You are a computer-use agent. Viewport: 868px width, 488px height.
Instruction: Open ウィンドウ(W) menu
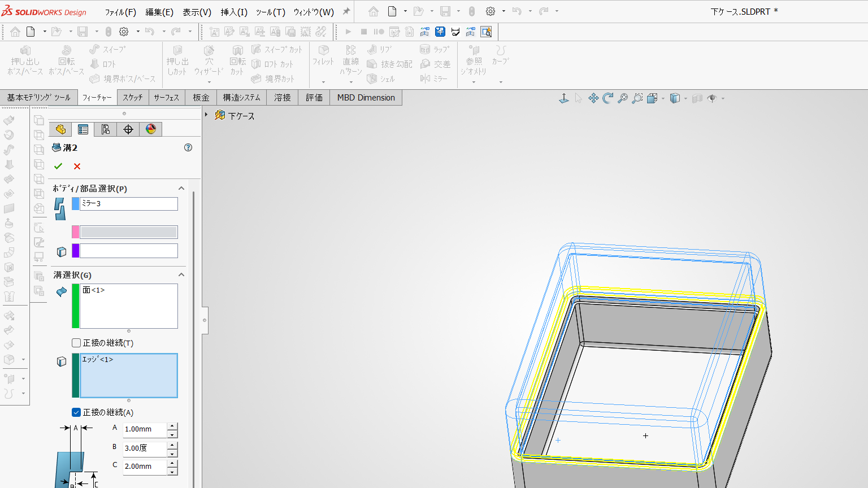pos(314,12)
